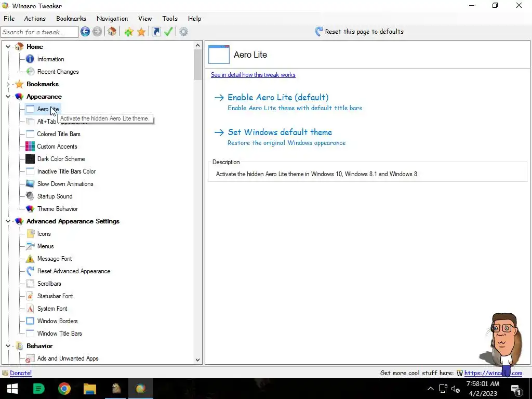Click the Startup Sound speaker icon
This screenshot has height=399, width=532.
(x=30, y=196)
